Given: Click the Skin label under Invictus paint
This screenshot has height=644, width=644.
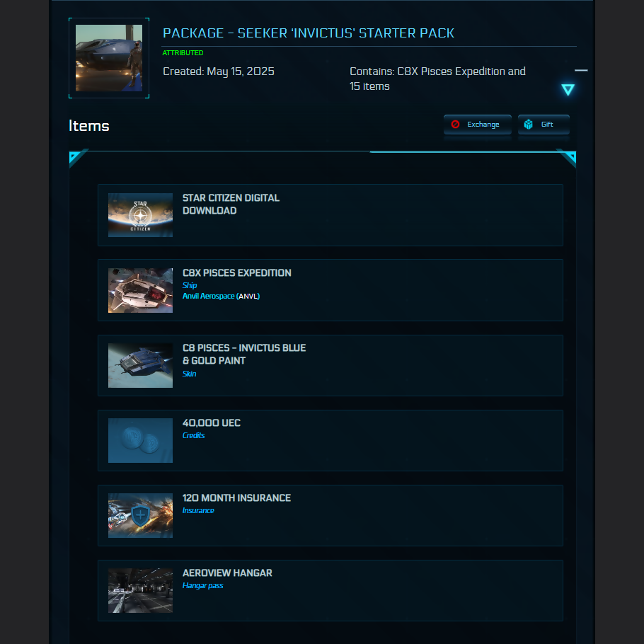Looking at the screenshot, I should click(190, 374).
